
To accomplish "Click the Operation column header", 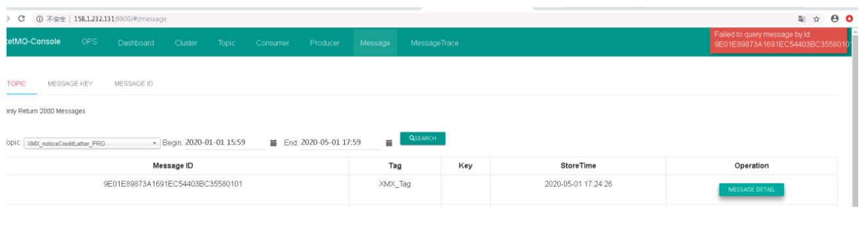I will [752, 166].
